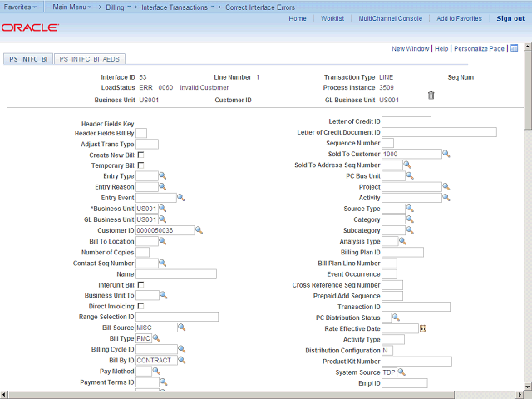Image resolution: width=532 pixels, height=399 pixels.
Task: Open lookup beside *Business Unit US001 field
Action: click(163, 209)
